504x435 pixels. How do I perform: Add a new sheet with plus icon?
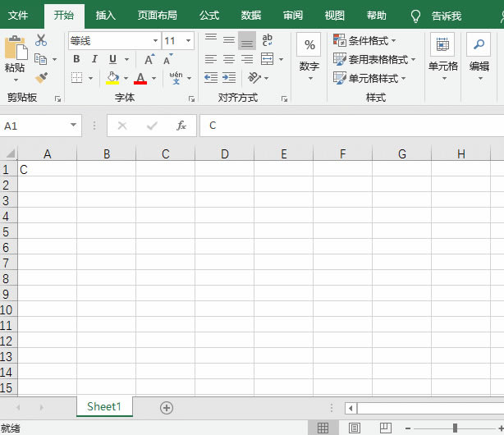(167, 407)
